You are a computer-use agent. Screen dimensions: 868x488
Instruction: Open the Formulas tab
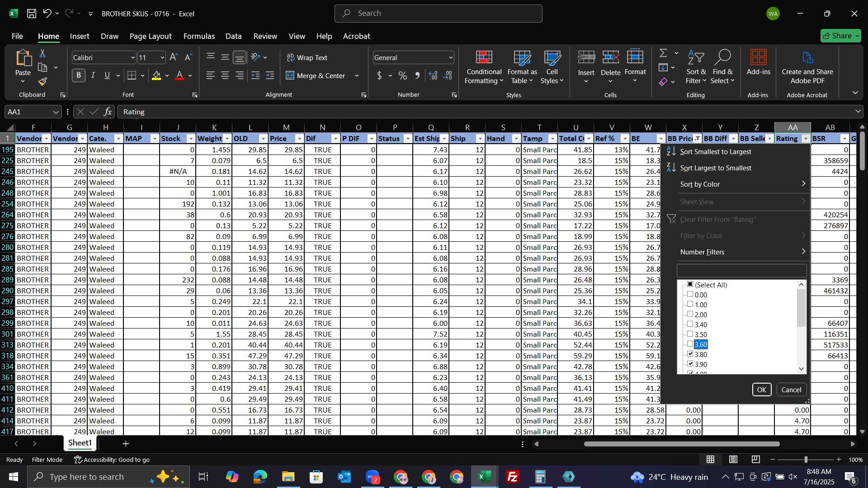pos(199,36)
